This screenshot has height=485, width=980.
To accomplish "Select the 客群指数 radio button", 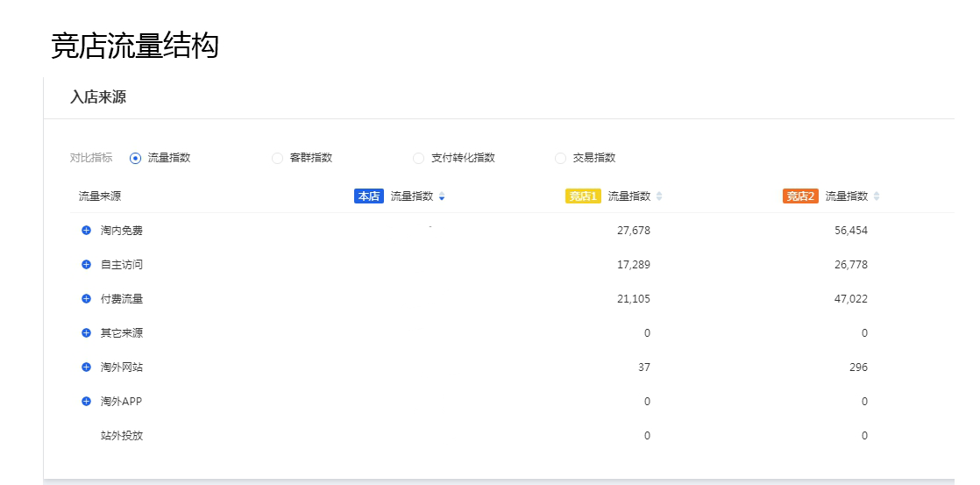I will point(277,159).
